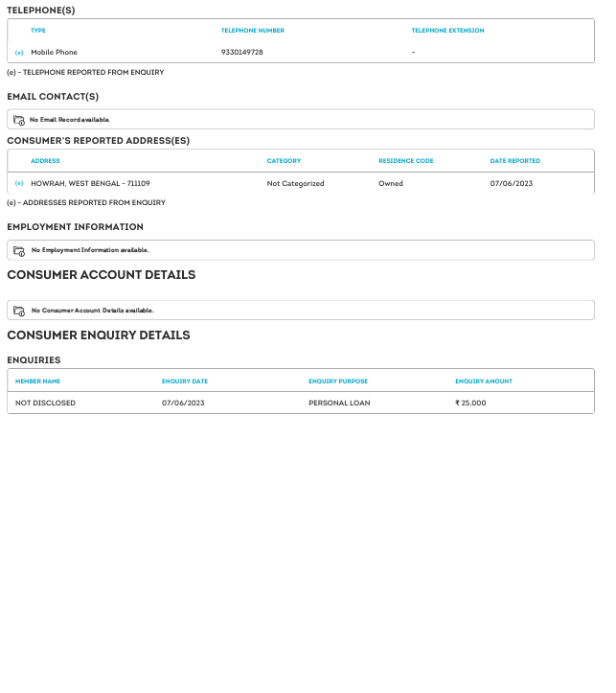Click the TELEPHONE NUMBER column header

click(x=252, y=31)
